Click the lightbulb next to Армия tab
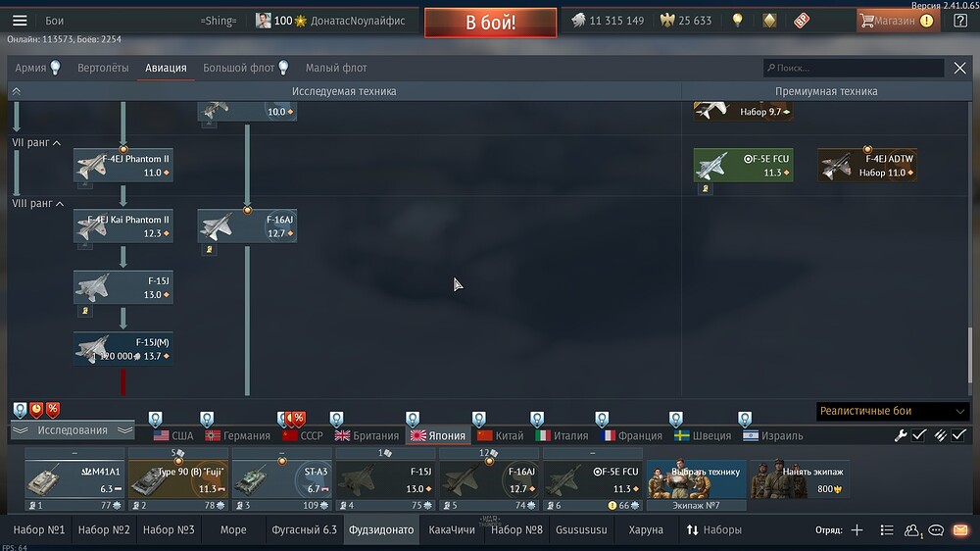Viewport: 980px width, 551px height. click(56, 68)
